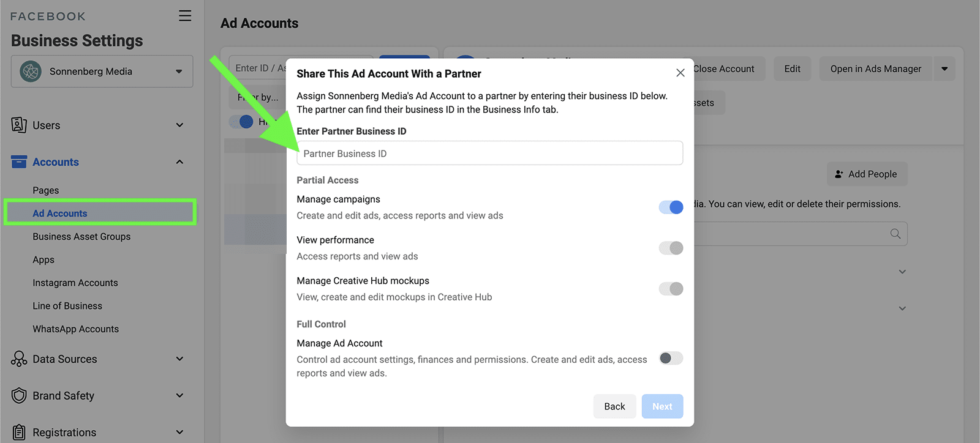
Task: Click the search magnifier icon in people field
Action: pyautogui.click(x=895, y=234)
